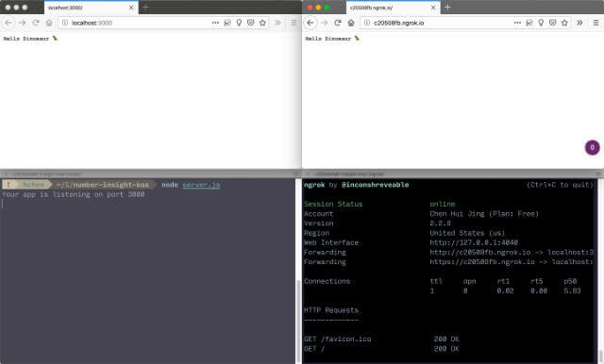
Task: Minimize the ngrok browser window with yellow button
Action: (318, 8)
